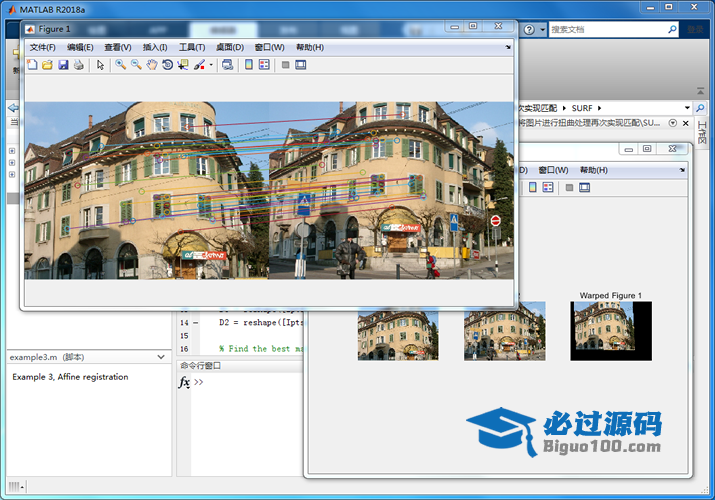Open the 插入(I) menu in Figure 1
Viewport: 715px width, 500px height.
click(x=155, y=47)
